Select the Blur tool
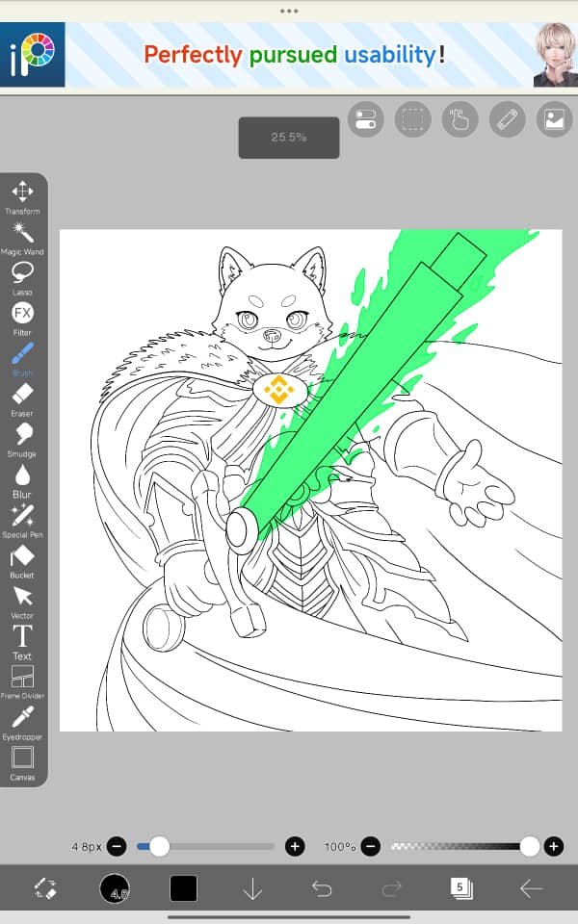This screenshot has width=578, height=924. (22, 481)
